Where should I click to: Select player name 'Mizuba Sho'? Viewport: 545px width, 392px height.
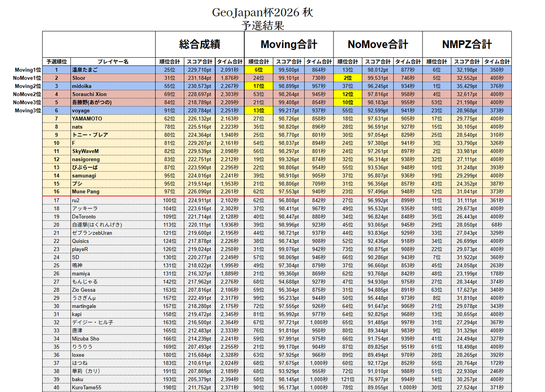[85, 339]
